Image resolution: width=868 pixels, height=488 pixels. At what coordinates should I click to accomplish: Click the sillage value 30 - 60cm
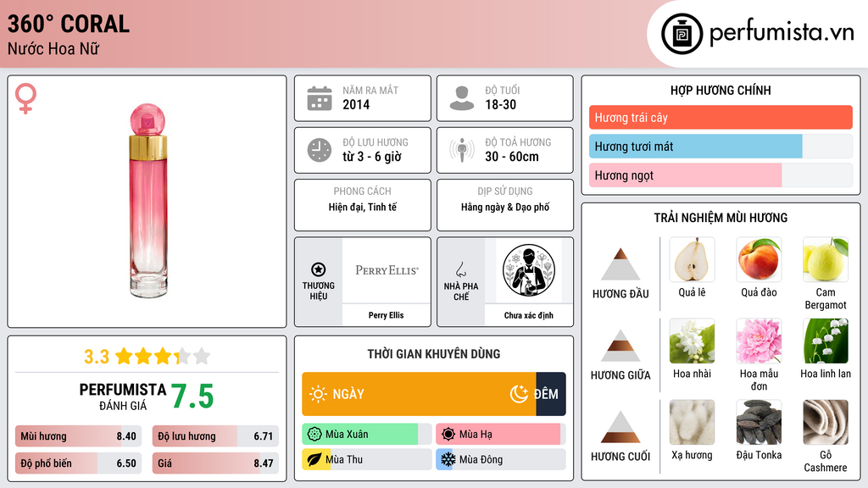tap(512, 157)
